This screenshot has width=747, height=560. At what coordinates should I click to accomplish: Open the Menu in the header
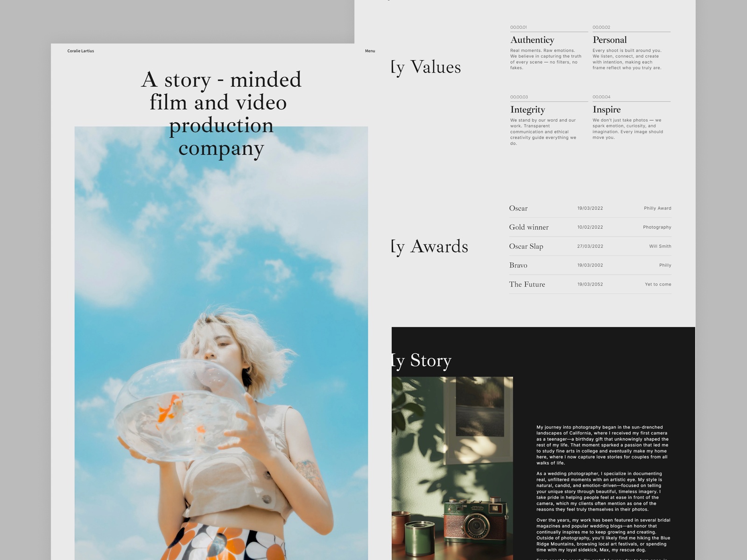[x=370, y=51]
